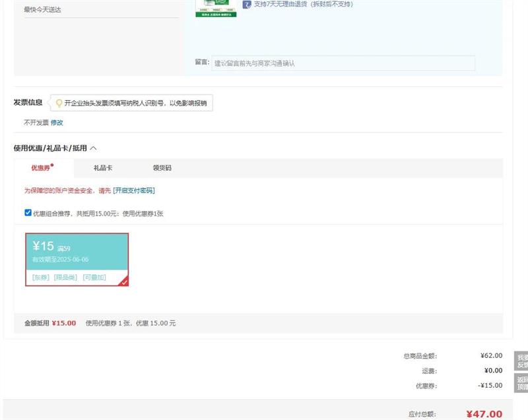Click the 发票信息 section heading
Viewport: 528px width, 420px height.
click(28, 102)
